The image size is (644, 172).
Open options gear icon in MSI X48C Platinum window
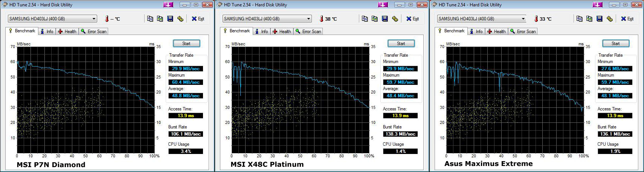(395, 19)
